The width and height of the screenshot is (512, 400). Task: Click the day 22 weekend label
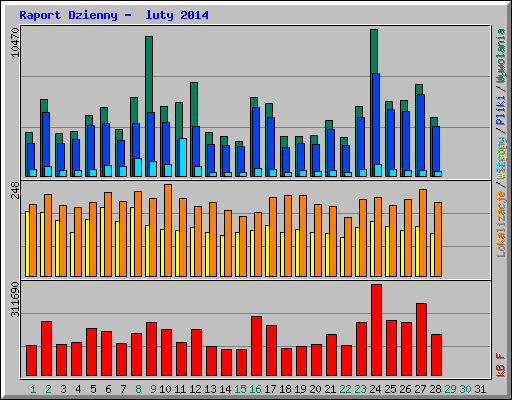[x=345, y=389]
